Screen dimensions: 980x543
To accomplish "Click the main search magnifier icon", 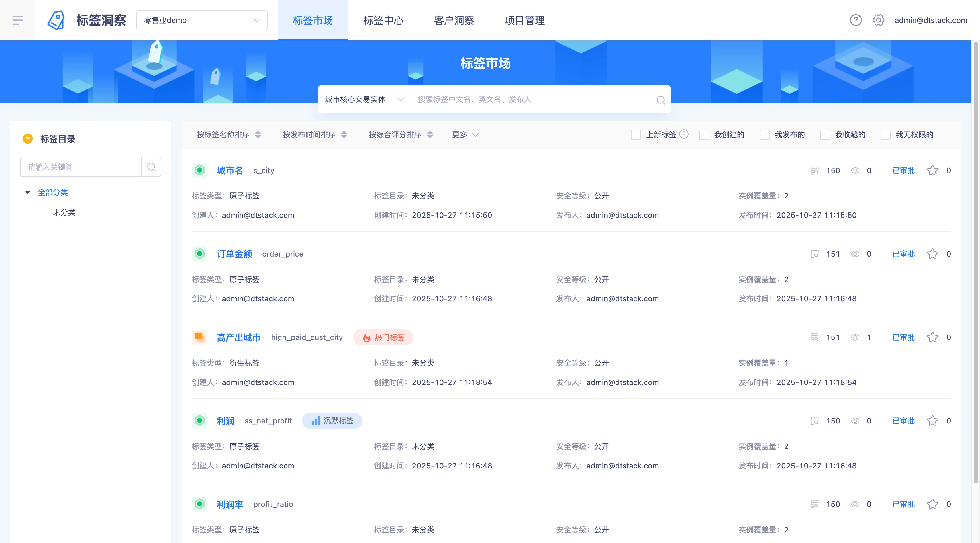I will (661, 100).
